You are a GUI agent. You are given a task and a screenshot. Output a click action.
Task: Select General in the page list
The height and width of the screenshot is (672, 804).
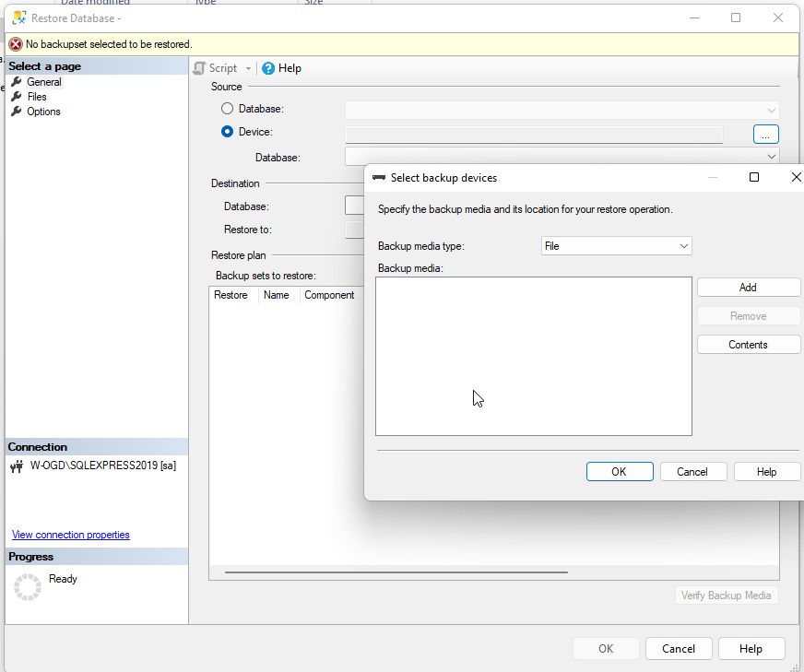coord(42,81)
